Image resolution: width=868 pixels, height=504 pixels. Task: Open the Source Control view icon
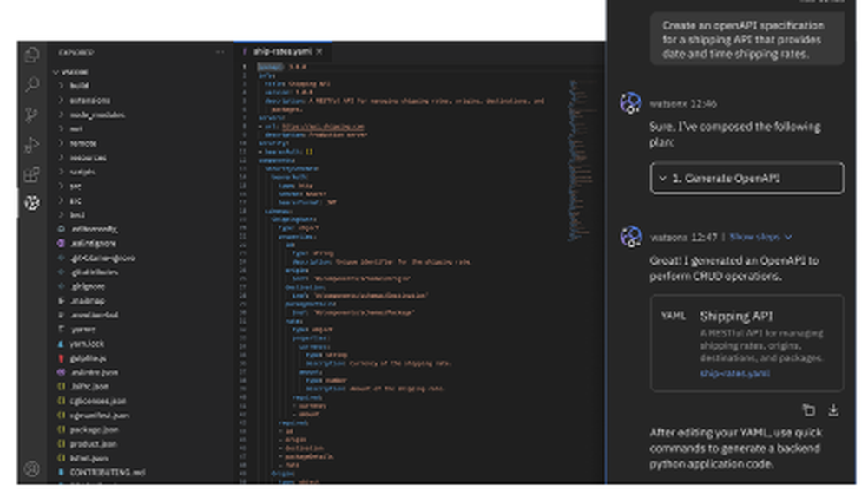(x=32, y=115)
